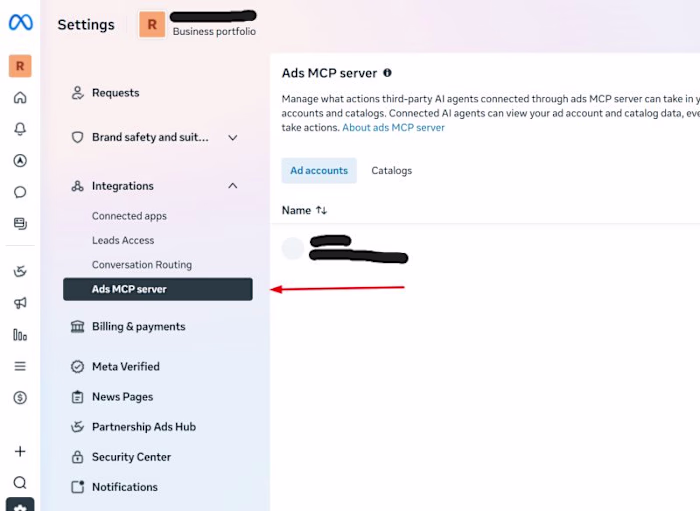Open Connected apps under Integrations
This screenshot has height=511, width=700.
point(129,216)
